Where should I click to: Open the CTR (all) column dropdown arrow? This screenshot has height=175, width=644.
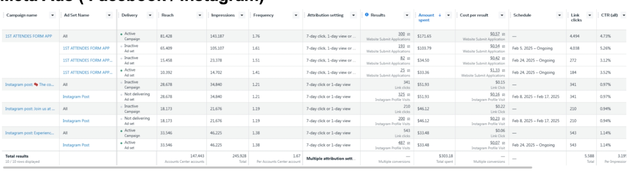624,15
